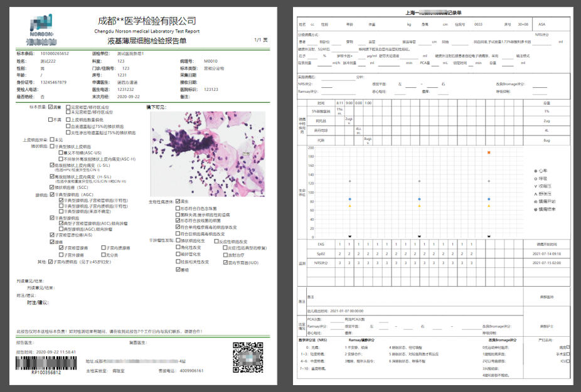Click the 8ug total amount cell
Image resolution: width=581 pixels, height=392 pixels.
[x=546, y=140]
